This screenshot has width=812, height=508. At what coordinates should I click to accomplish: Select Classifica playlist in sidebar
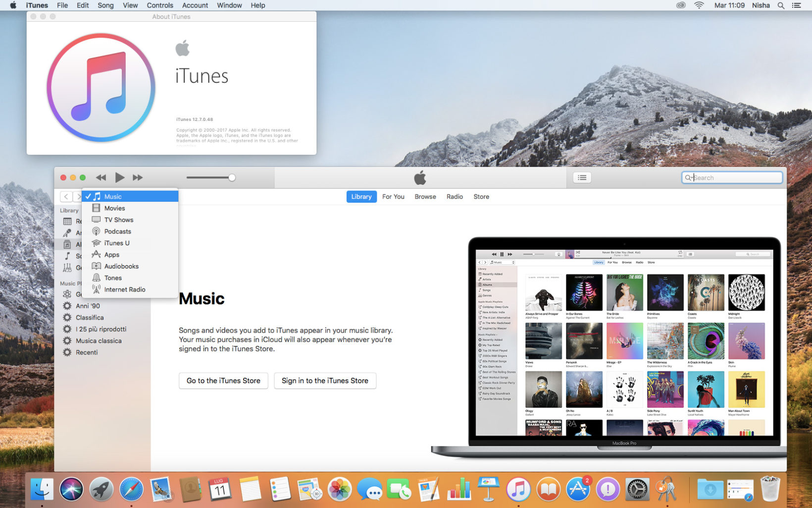[x=102, y=318]
